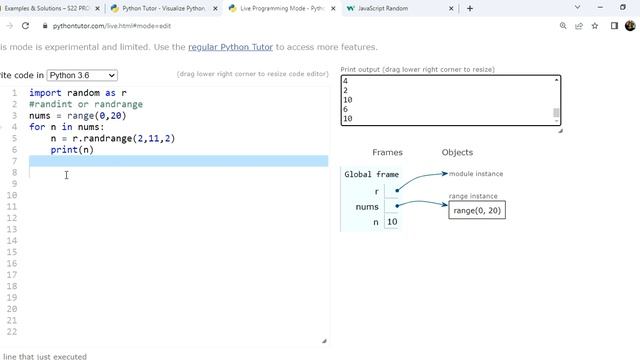The width and height of the screenshot is (640, 360).
Task: Click the 'Global frame' label
Action: (371, 174)
